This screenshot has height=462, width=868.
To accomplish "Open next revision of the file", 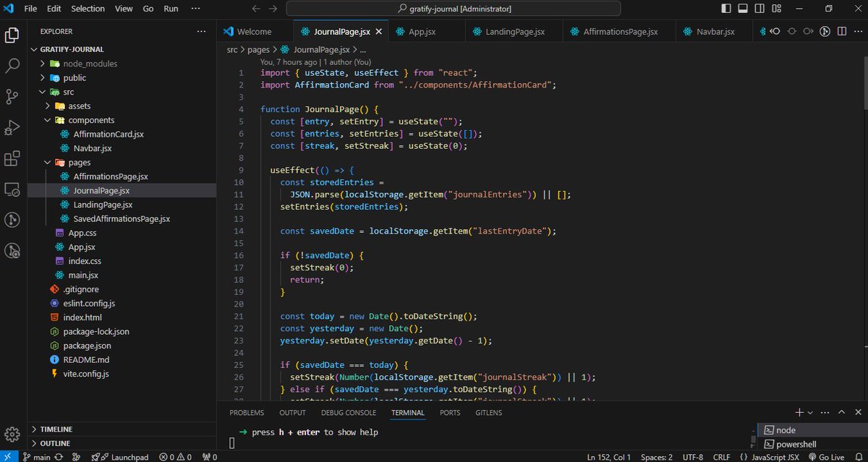I will pyautogui.click(x=808, y=32).
